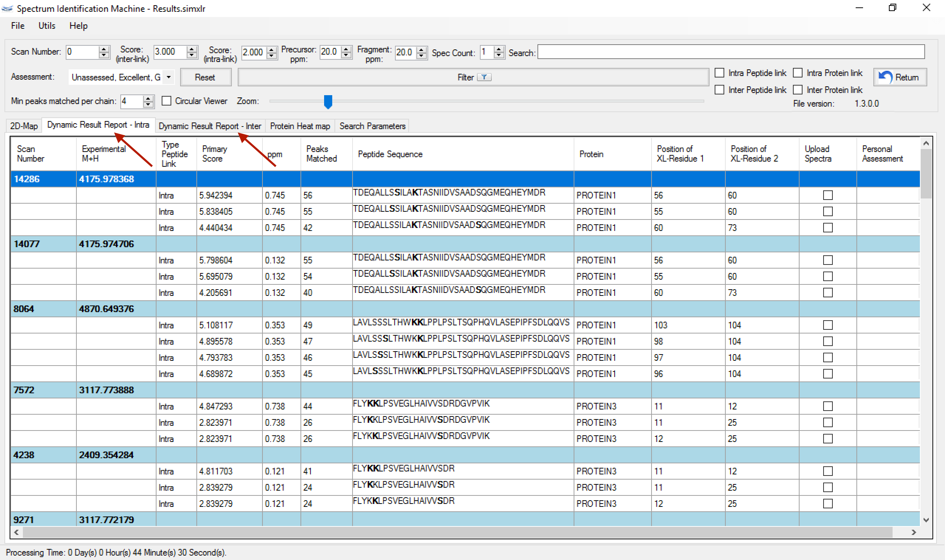The image size is (945, 560).
Task: Decrease inter-link Score with down spinner arrow
Action: 192,55
